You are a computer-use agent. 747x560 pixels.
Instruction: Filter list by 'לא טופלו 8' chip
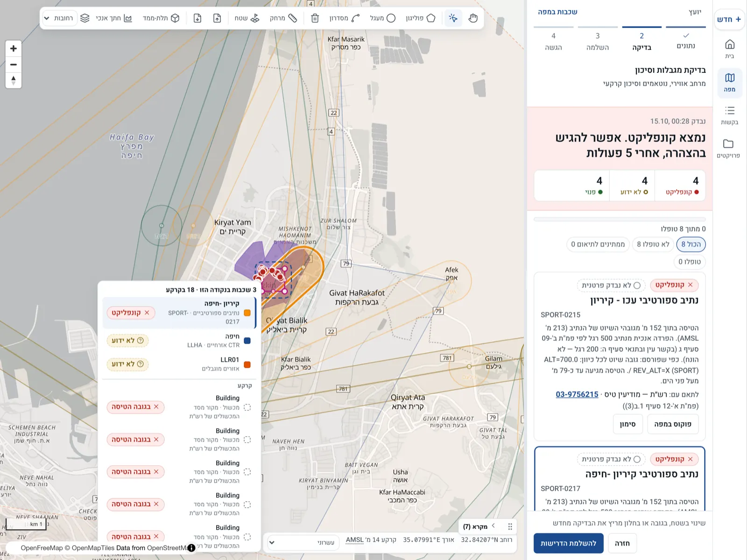tap(653, 244)
